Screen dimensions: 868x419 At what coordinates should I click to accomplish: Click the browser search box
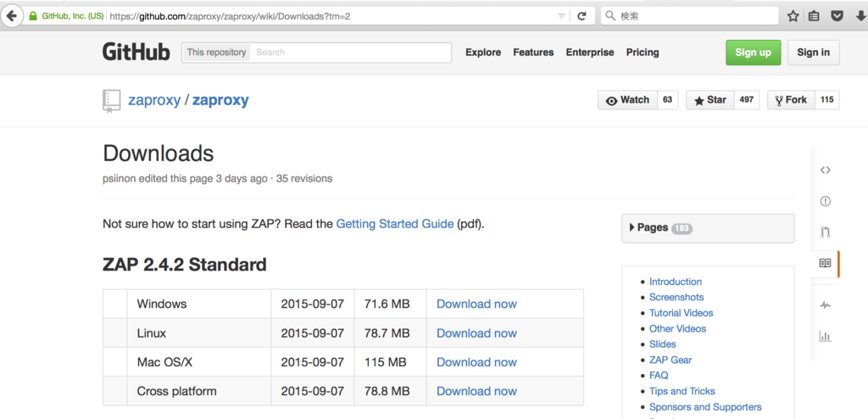(x=689, y=16)
